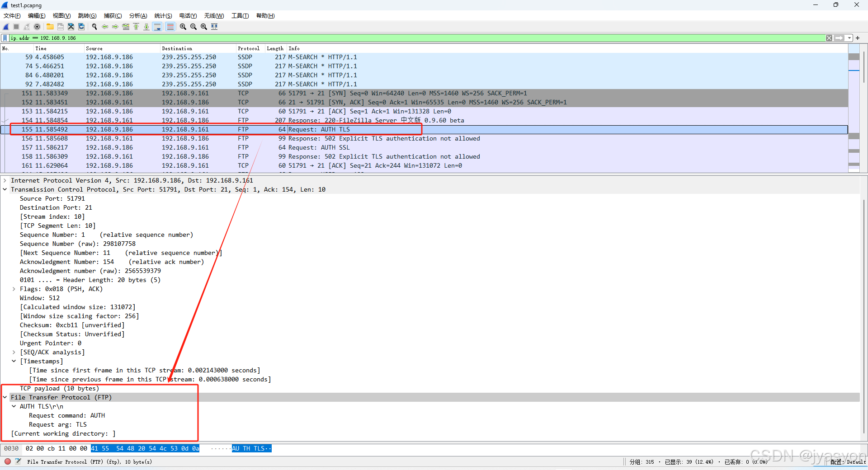Image resolution: width=868 pixels, height=470 pixels.
Task: Stop the current capture
Action: [15, 27]
